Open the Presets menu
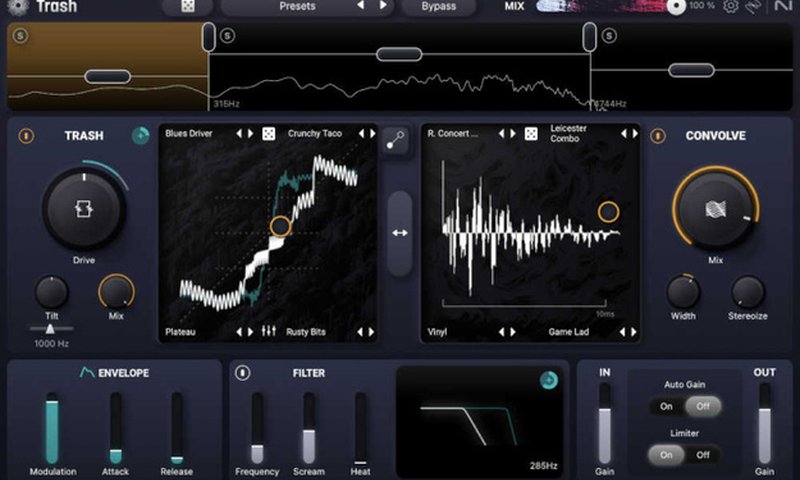The width and height of the screenshot is (800, 480). [x=297, y=7]
